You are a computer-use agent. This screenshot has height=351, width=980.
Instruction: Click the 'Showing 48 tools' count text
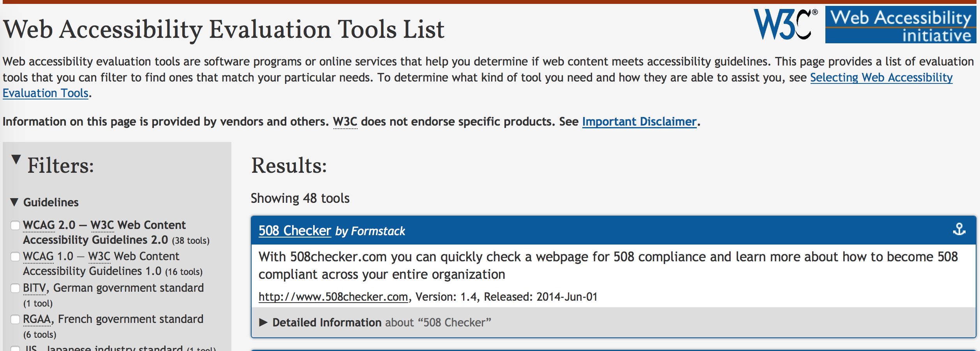tap(300, 198)
